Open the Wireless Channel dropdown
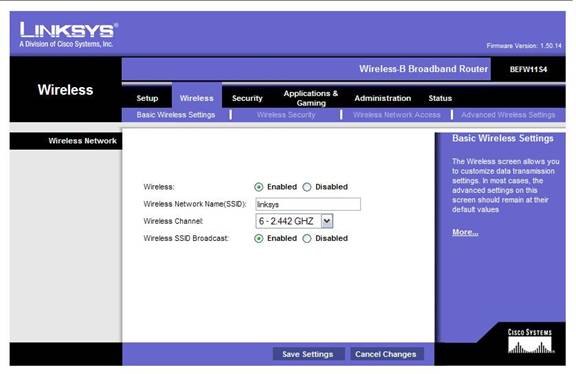576x374 pixels. point(294,221)
